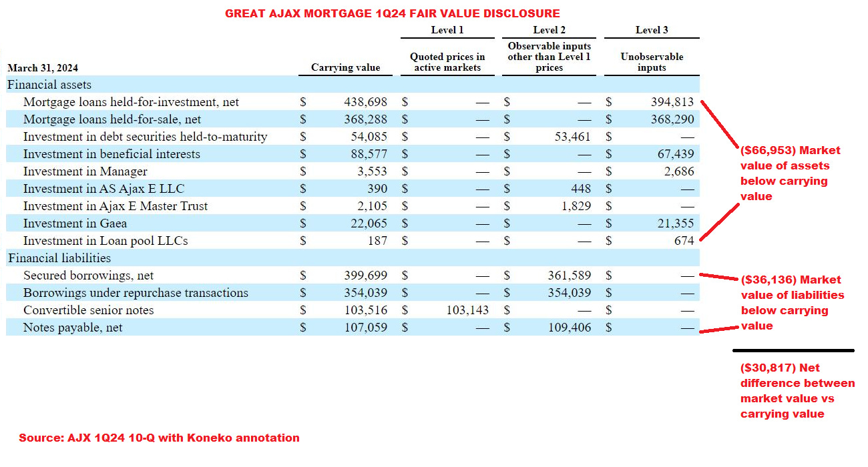The height and width of the screenshot is (467, 868).
Task: Select 'Borrowings under repurchase transactions' row label
Action: [136, 293]
